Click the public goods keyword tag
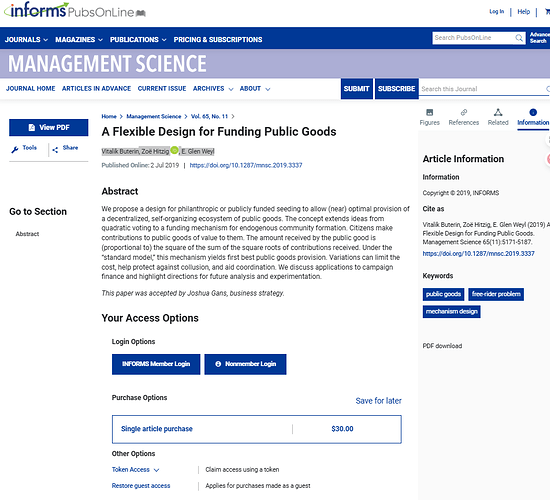This screenshot has height=500, width=550. (x=443, y=294)
